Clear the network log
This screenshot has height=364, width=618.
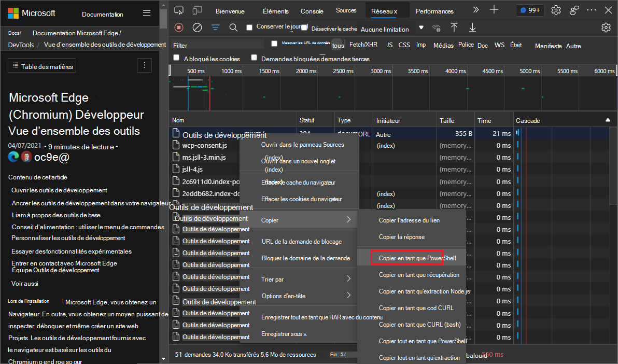(x=197, y=27)
